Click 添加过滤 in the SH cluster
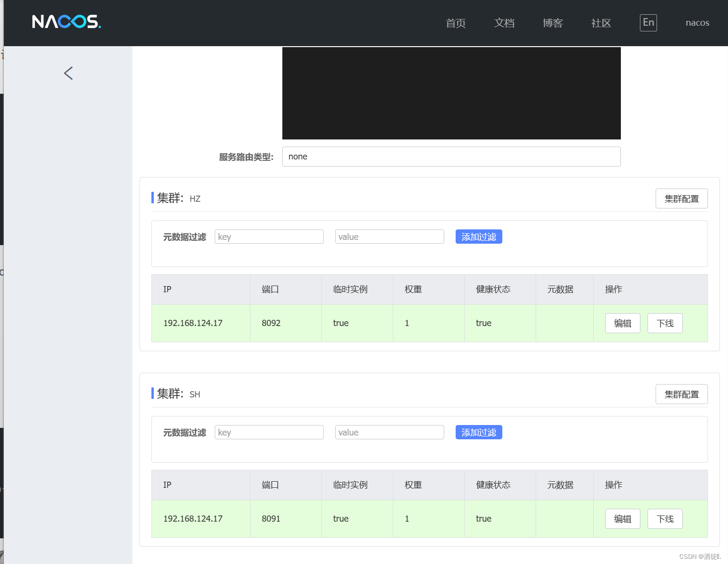Image resolution: width=728 pixels, height=564 pixels. pos(479,432)
